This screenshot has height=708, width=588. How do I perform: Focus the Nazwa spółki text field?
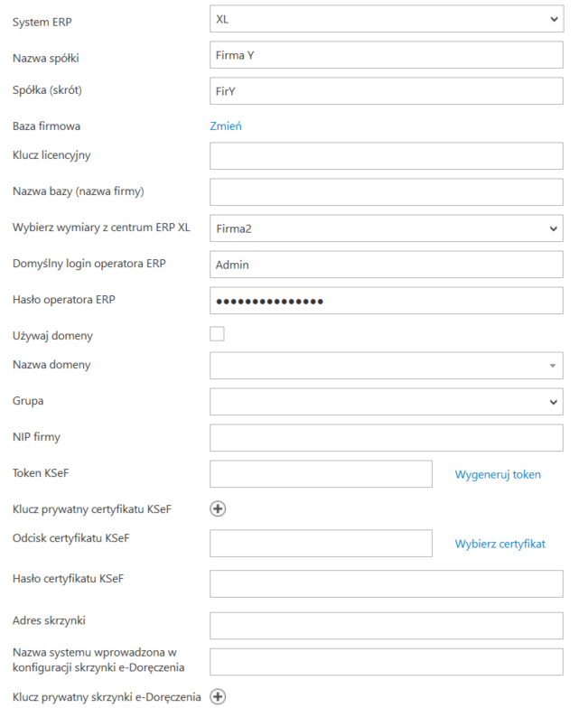(386, 55)
